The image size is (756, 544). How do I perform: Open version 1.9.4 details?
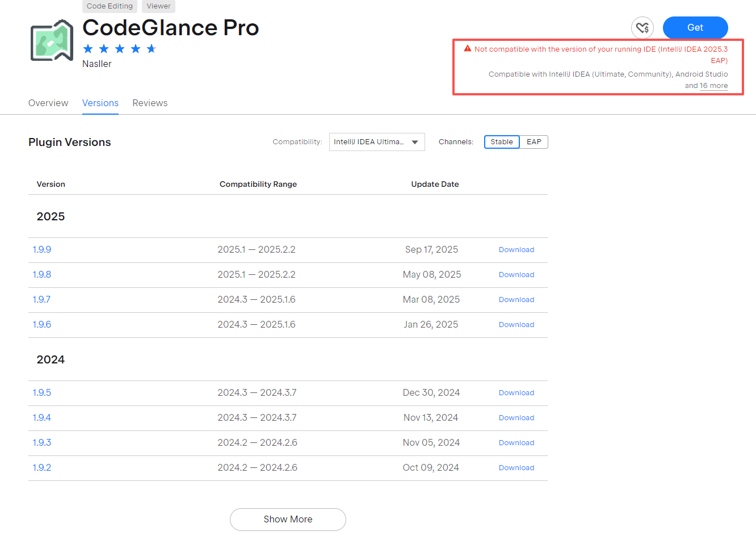click(42, 417)
